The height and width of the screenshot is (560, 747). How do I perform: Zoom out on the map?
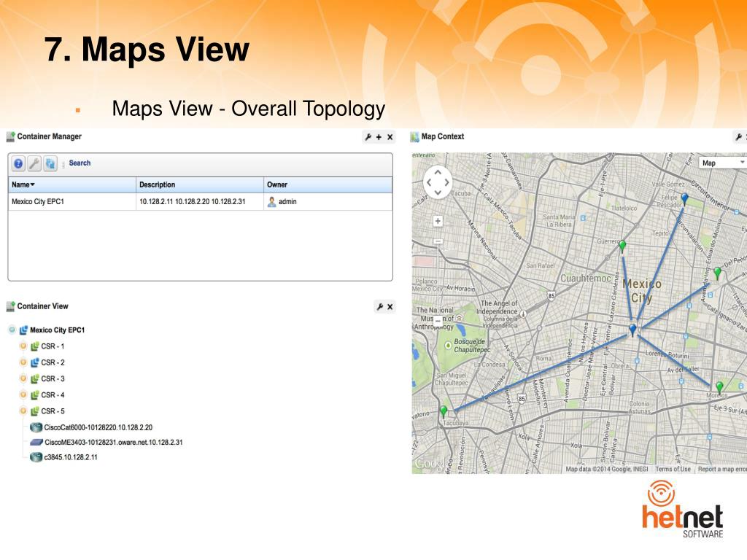click(x=438, y=321)
